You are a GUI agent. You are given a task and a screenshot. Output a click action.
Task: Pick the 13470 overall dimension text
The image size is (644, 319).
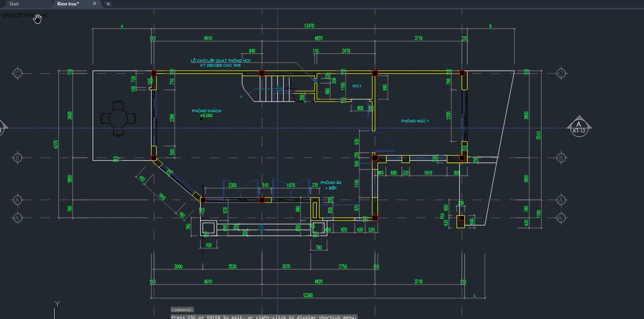click(x=309, y=26)
